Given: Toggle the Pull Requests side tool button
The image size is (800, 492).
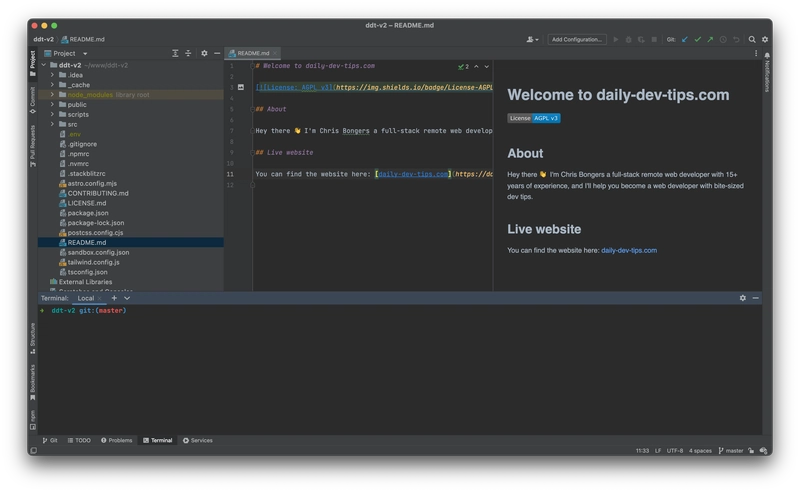Looking at the screenshot, I should click(33, 146).
